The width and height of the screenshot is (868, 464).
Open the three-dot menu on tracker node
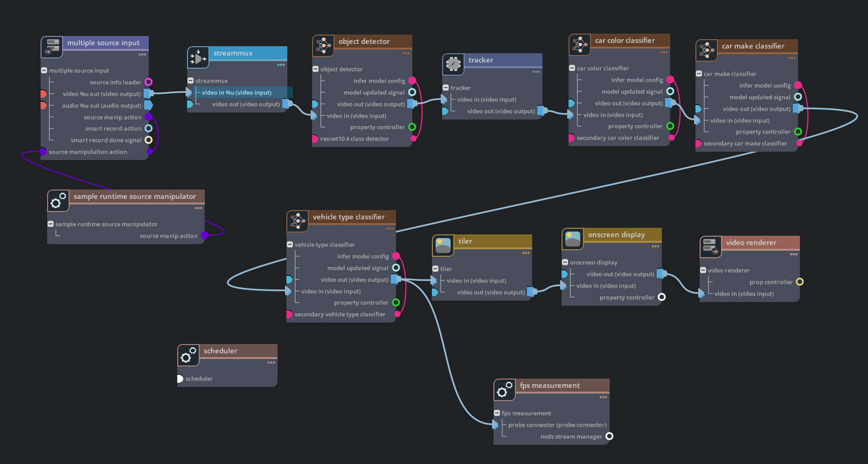pos(536,72)
